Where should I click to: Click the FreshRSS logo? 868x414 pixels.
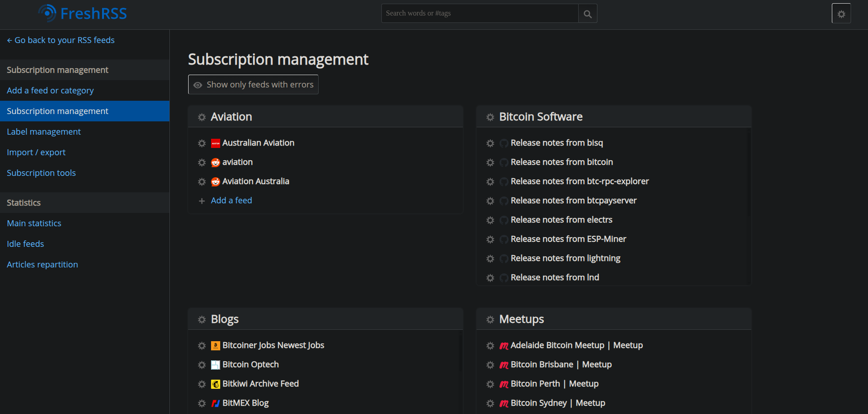(83, 13)
